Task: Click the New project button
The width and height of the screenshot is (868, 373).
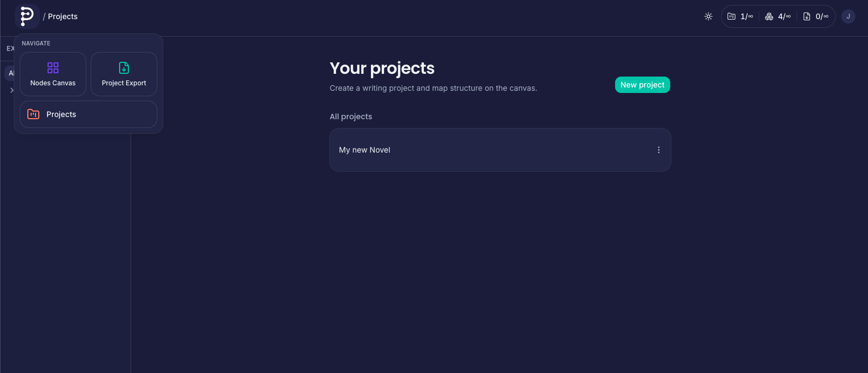Action: coord(642,85)
